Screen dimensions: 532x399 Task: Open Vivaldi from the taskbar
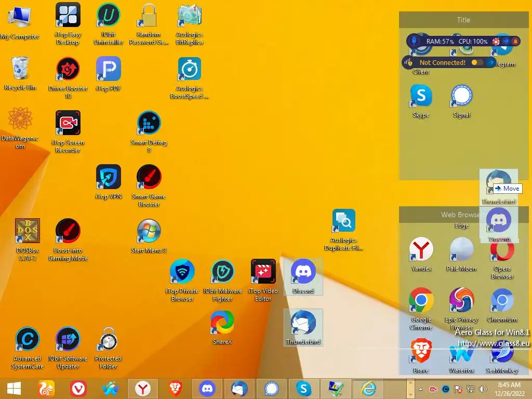(x=78, y=389)
